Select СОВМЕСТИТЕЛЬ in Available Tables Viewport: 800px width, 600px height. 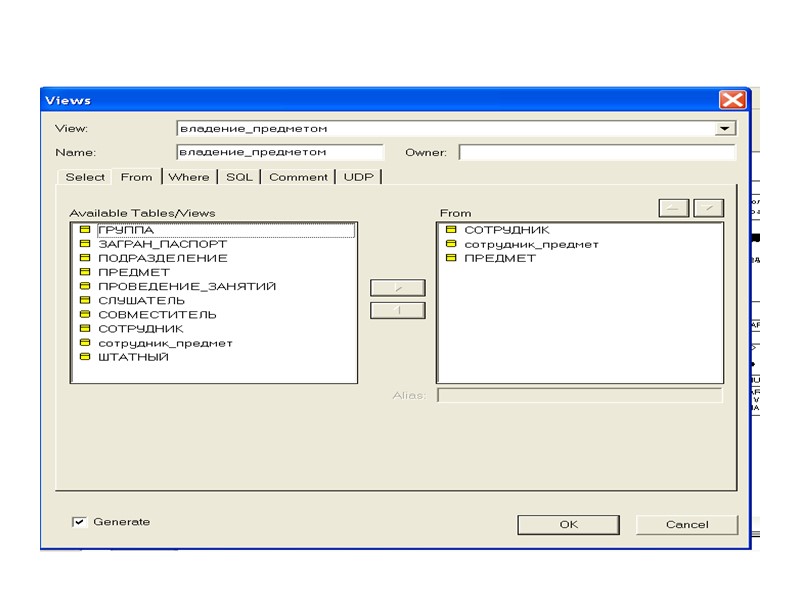[x=157, y=315]
